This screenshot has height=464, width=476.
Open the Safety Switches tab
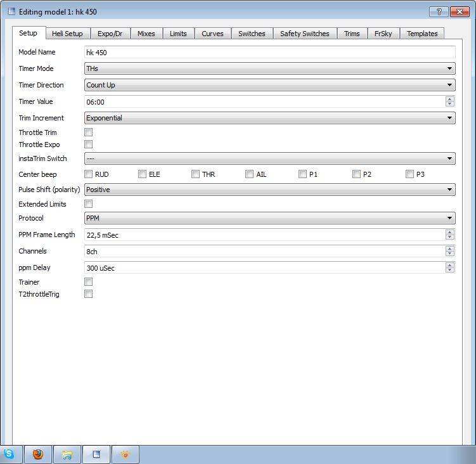pos(304,34)
